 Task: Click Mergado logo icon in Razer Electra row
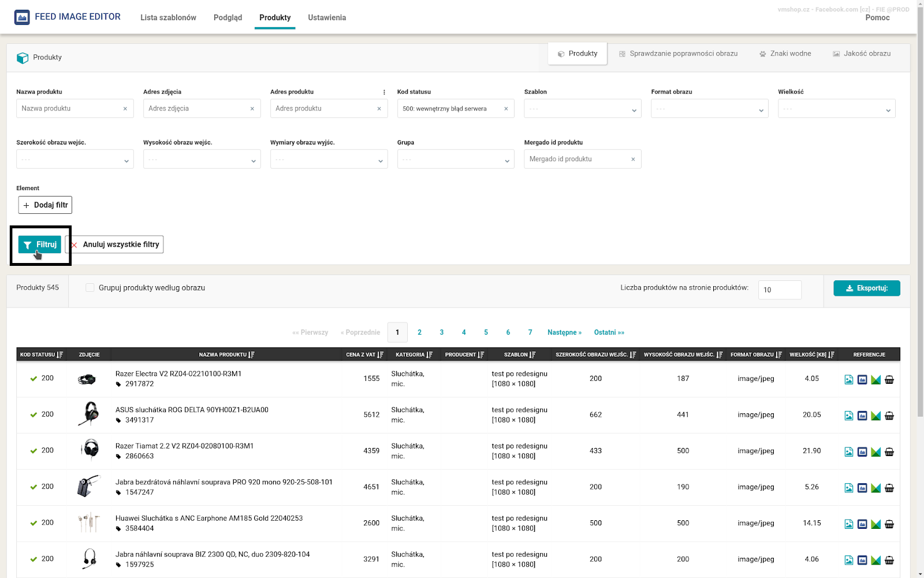pos(876,380)
